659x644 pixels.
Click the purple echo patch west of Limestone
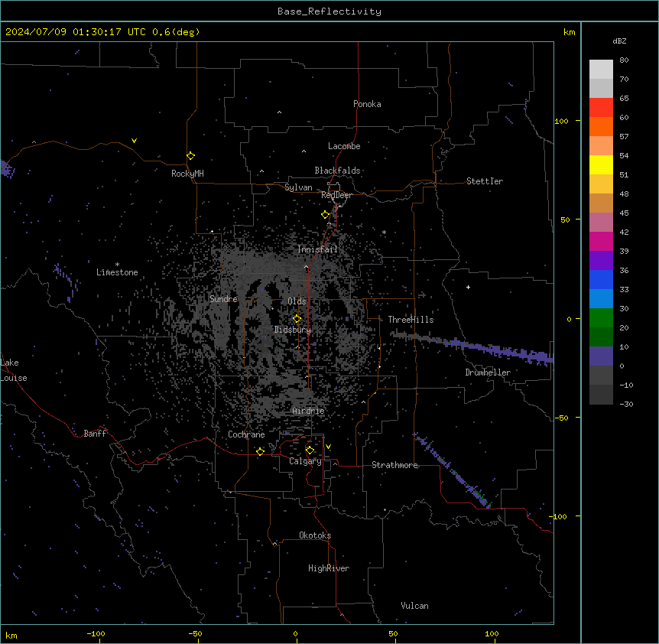(66, 281)
